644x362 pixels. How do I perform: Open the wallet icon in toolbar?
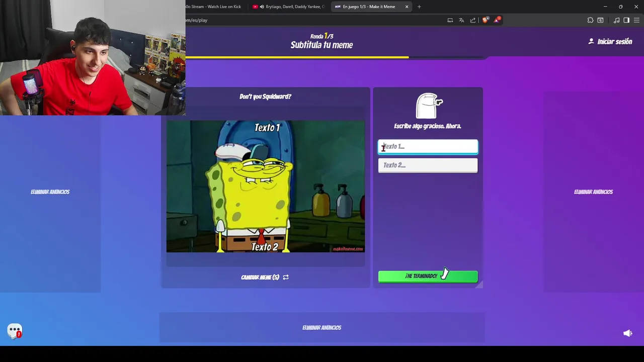click(x=600, y=20)
